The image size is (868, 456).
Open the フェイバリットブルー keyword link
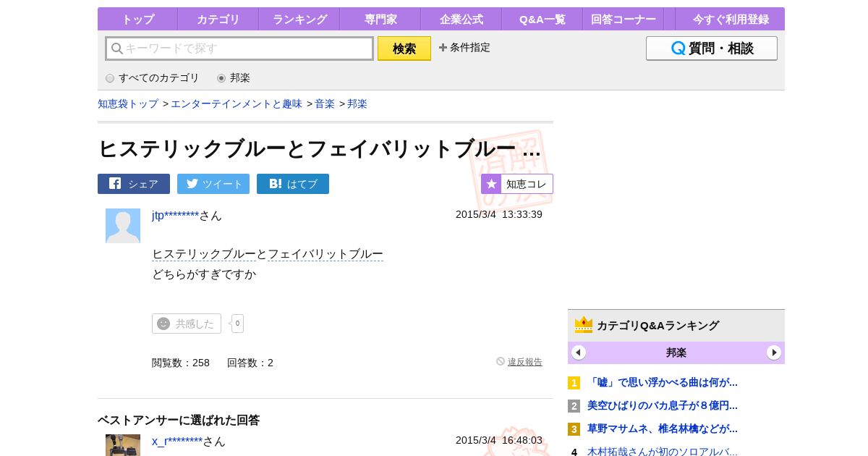pos(325,254)
